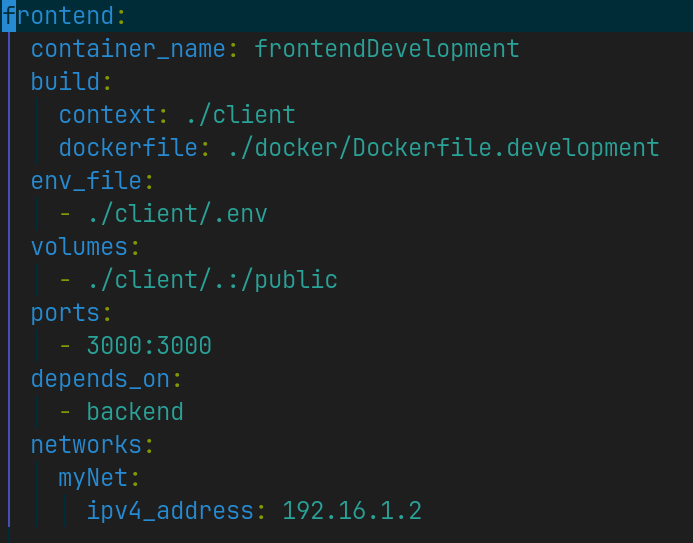Click the networks key
This screenshot has height=543, width=693.
[86, 444]
